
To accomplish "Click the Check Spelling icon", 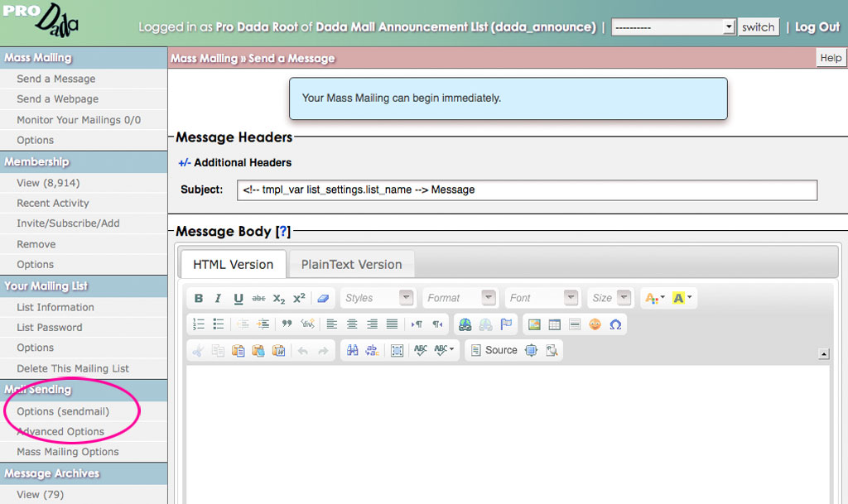I will pos(421,351).
